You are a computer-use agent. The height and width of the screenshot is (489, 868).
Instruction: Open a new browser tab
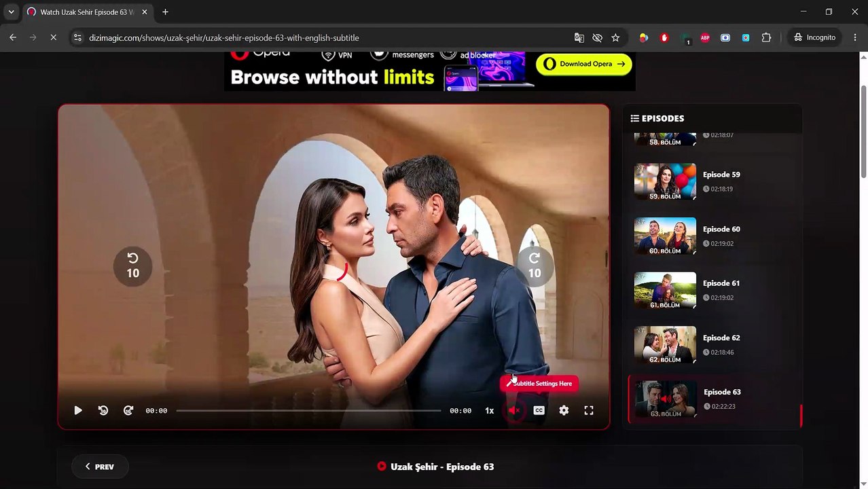pos(165,12)
